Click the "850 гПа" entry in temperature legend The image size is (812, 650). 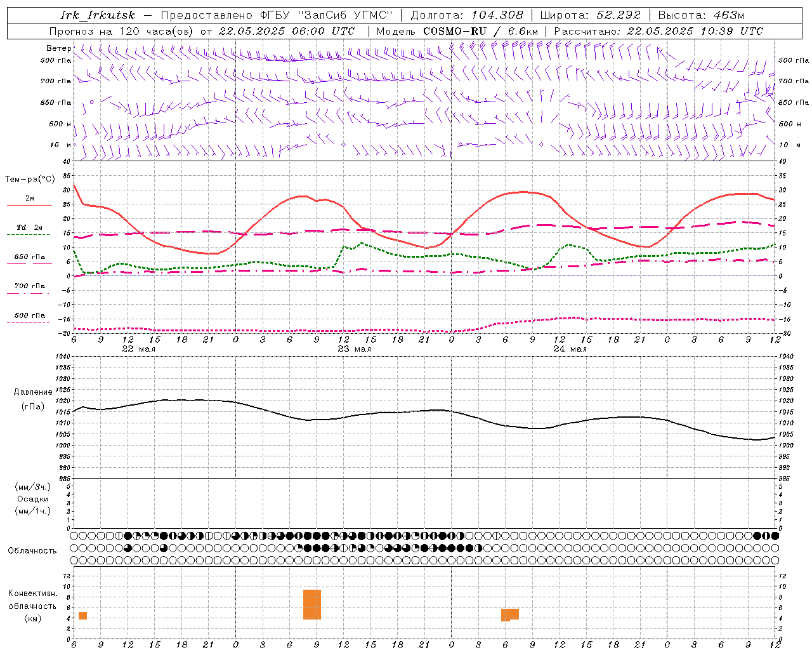pyautogui.click(x=30, y=257)
